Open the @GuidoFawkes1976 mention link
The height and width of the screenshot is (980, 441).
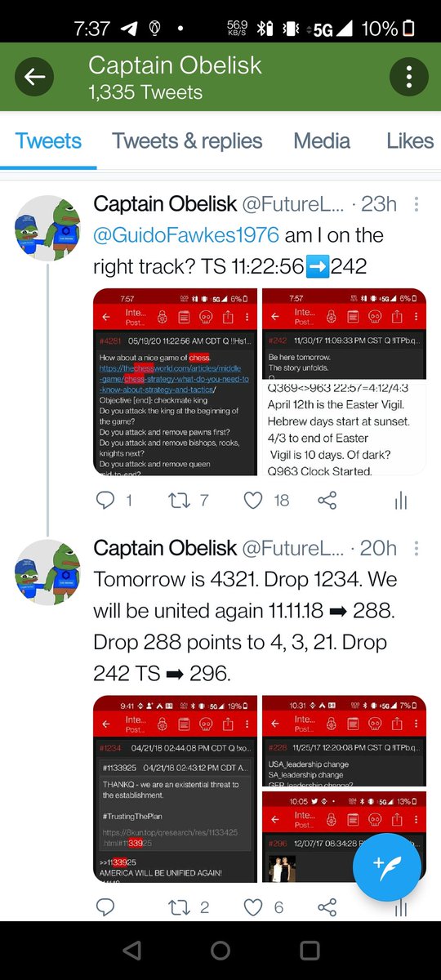[187, 235]
